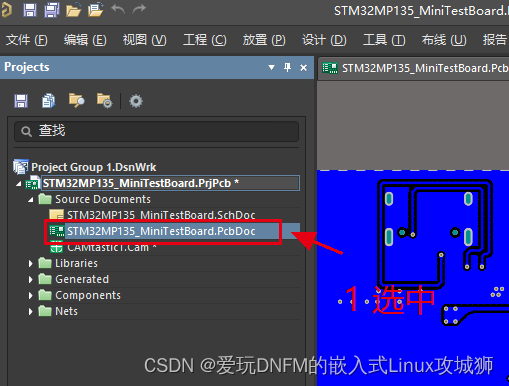Select STM32MP135_MiniTestBoard.PcbDoc file
The height and width of the screenshot is (386, 509).
(161, 231)
